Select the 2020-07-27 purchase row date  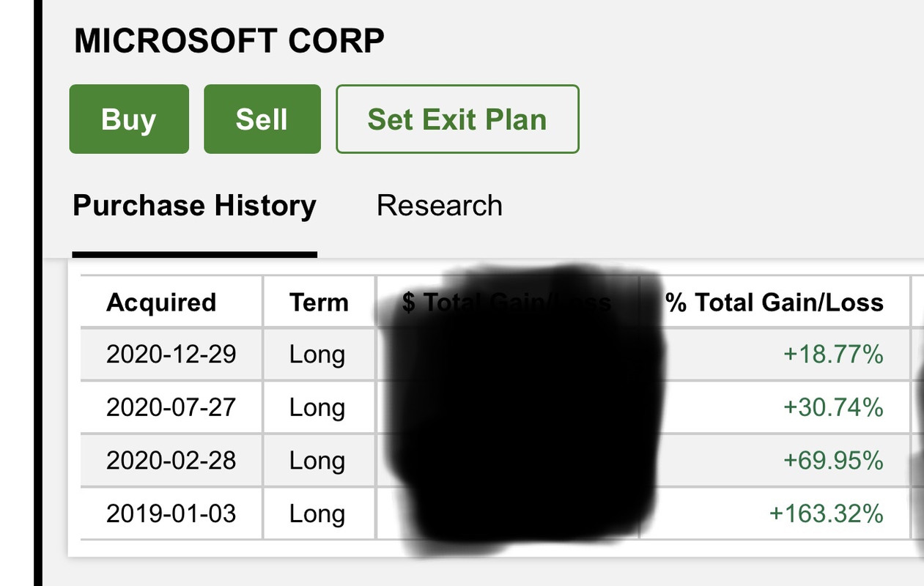[171, 407]
